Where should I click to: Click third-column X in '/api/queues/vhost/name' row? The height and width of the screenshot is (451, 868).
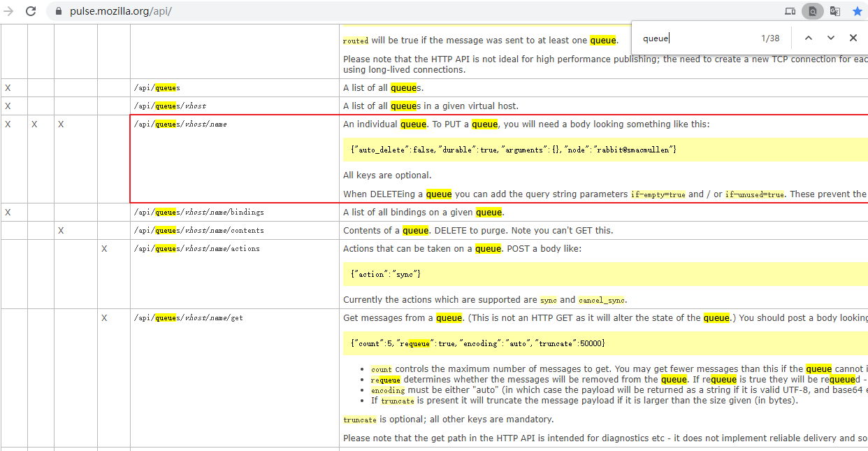coord(61,124)
